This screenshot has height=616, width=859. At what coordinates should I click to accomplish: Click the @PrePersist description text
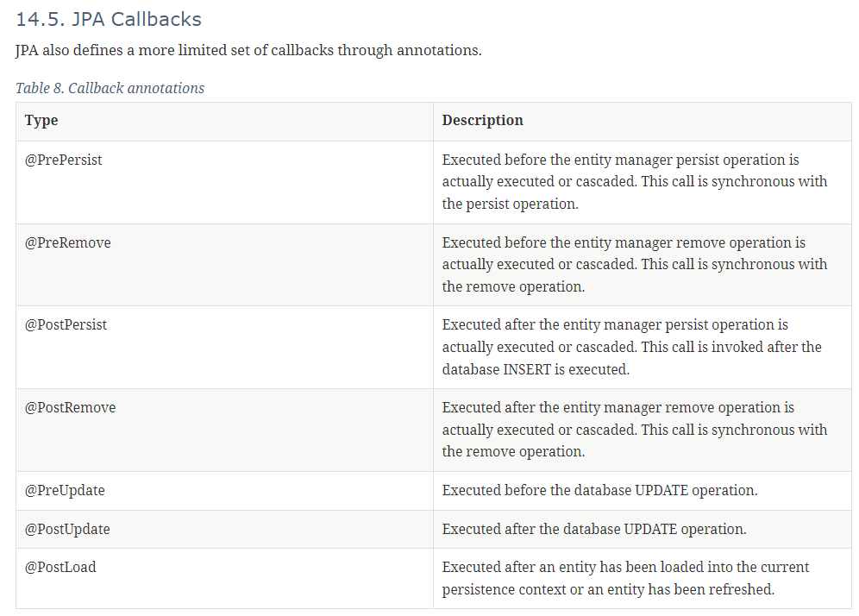635,182
